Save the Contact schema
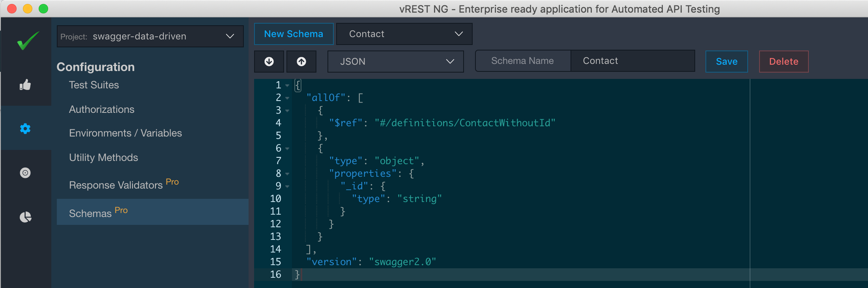This screenshot has width=868, height=288. [x=726, y=62]
